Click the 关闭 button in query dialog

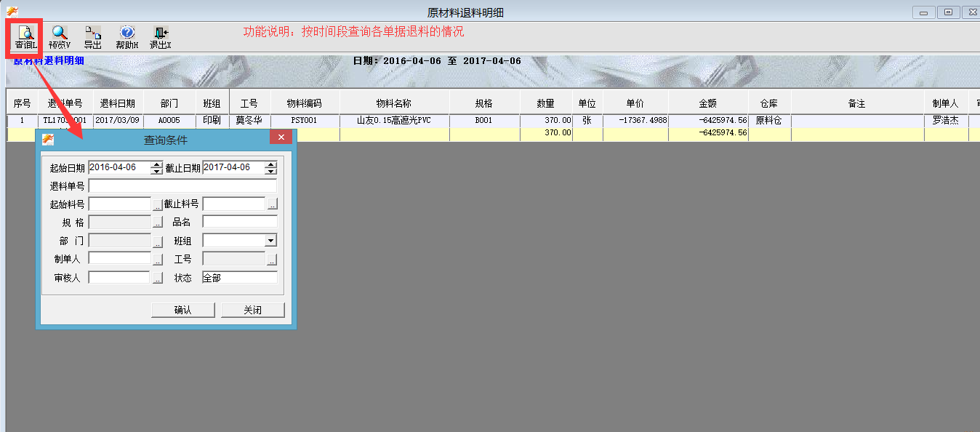tap(253, 310)
